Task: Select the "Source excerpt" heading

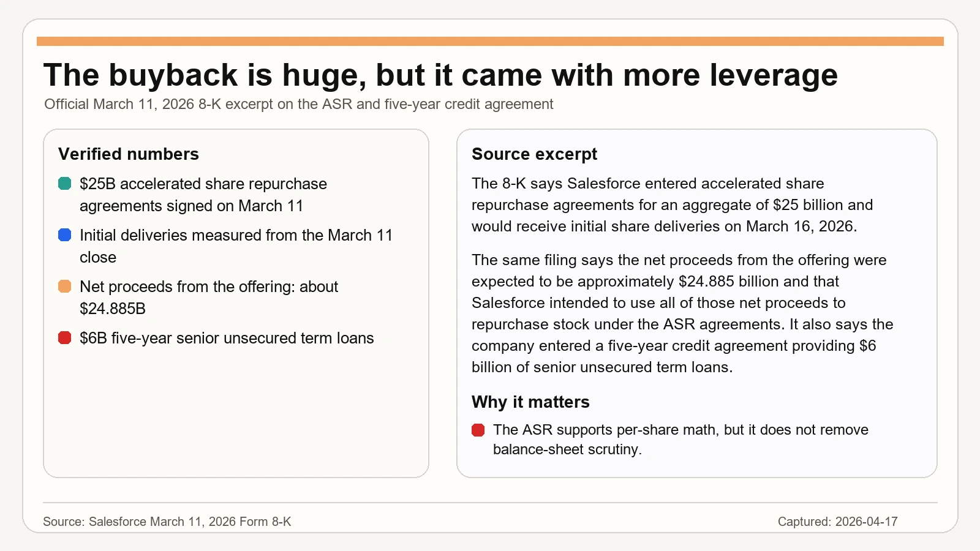Action: pyautogui.click(x=534, y=154)
